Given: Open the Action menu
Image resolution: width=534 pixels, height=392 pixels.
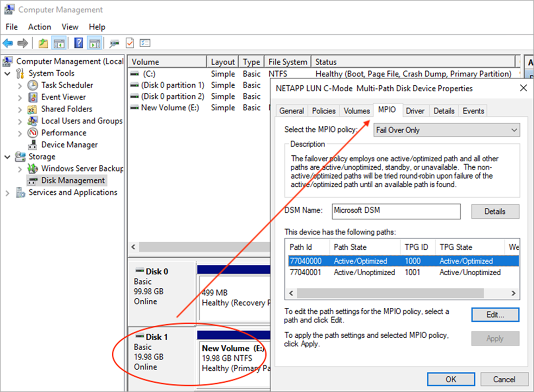Looking at the screenshot, I should tap(40, 27).
